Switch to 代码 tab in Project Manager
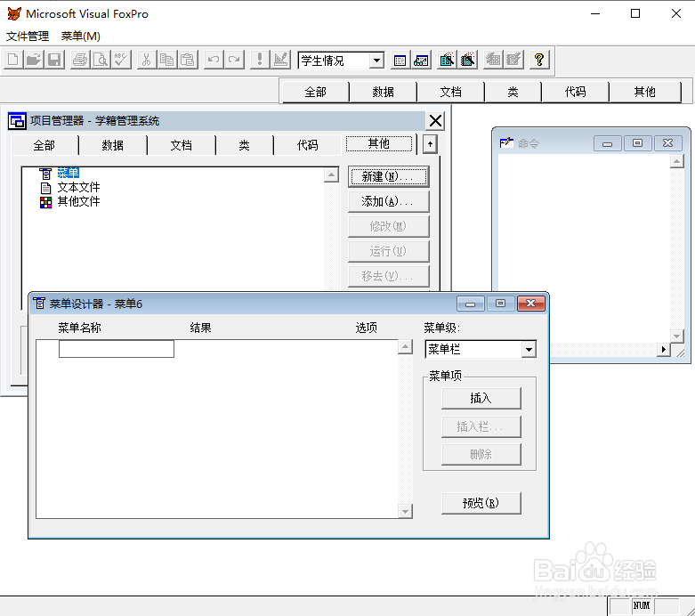The width and height of the screenshot is (695, 616). pyautogui.click(x=308, y=145)
